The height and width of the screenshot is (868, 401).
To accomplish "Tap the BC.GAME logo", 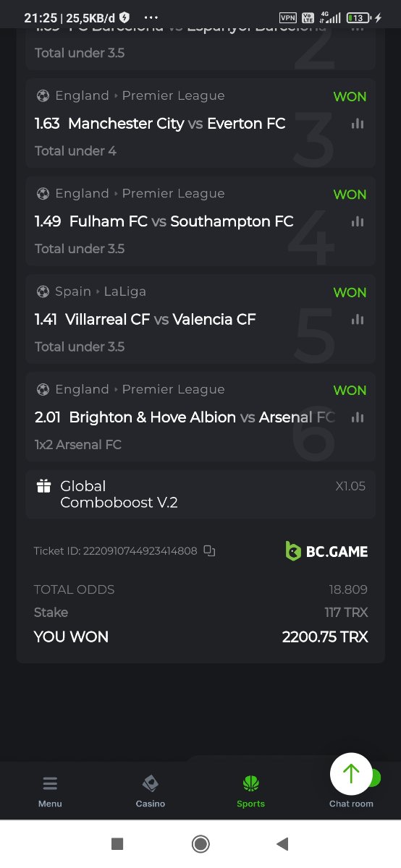I will (x=326, y=551).
